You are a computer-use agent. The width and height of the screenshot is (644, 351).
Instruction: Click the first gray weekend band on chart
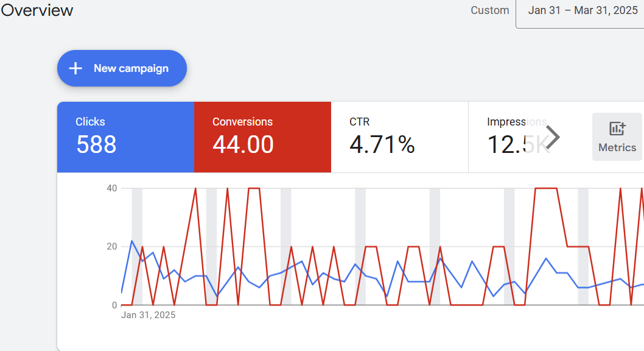[137, 247]
